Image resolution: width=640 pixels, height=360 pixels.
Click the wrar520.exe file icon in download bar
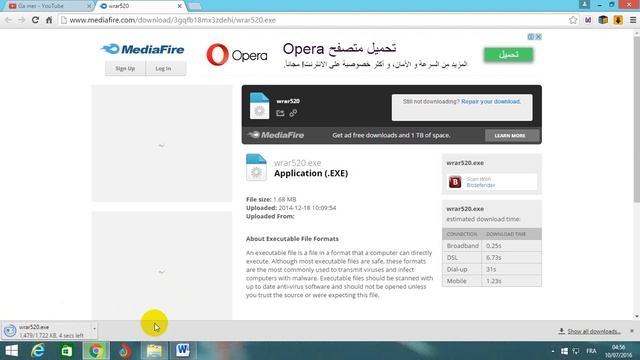(x=10, y=331)
